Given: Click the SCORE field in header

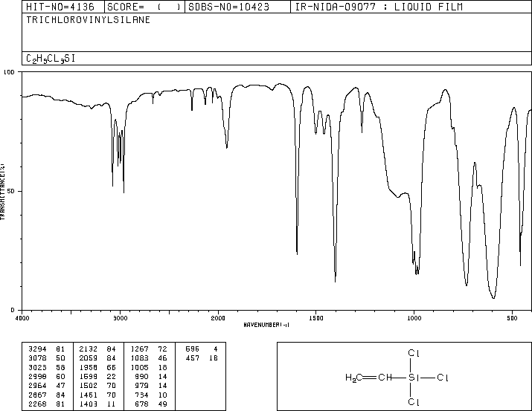Looking at the screenshot, I should coord(144,7).
